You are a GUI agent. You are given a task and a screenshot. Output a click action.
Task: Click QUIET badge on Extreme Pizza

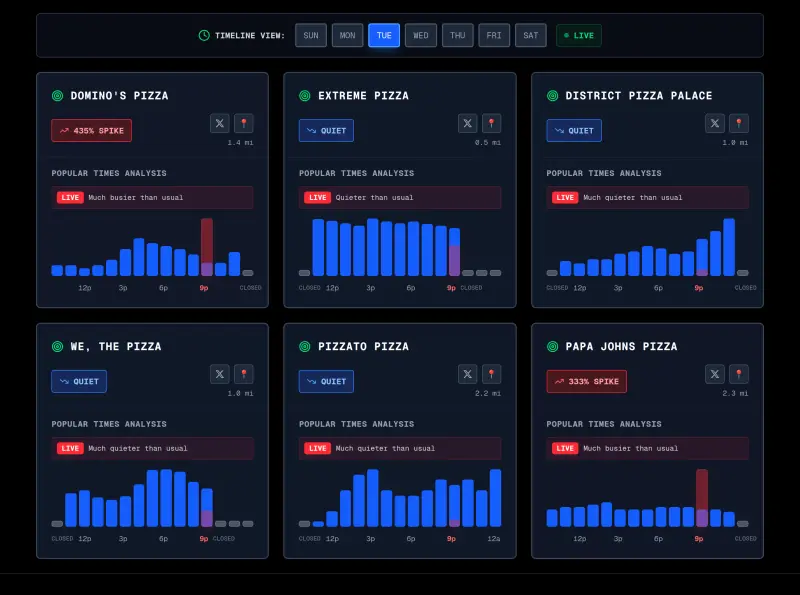pyautogui.click(x=326, y=131)
